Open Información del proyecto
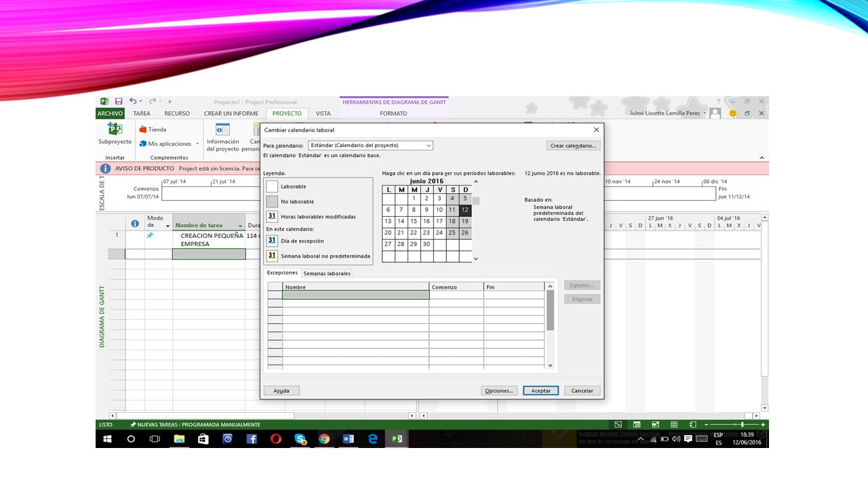This screenshot has height=488, width=868. tap(222, 138)
